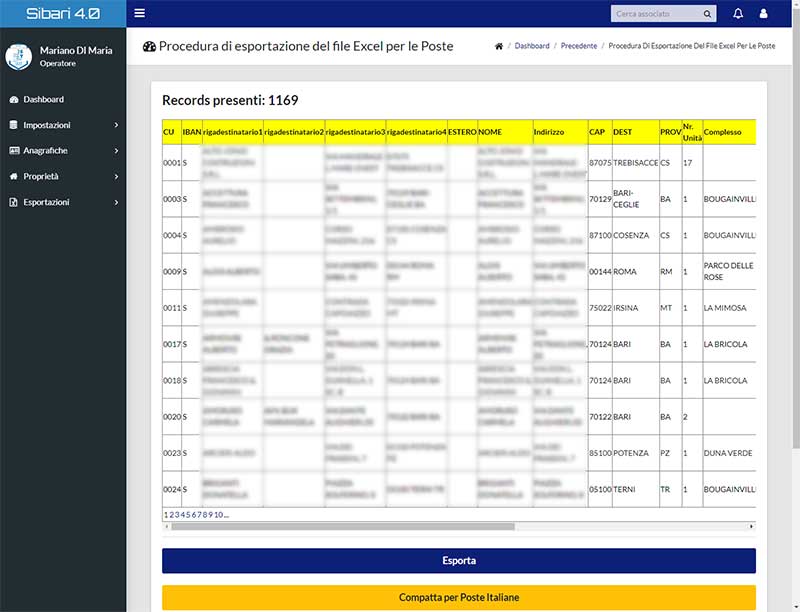800x612 pixels.
Task: Click the PARCO DELLE ROSE complex cell
Action: pos(729,271)
